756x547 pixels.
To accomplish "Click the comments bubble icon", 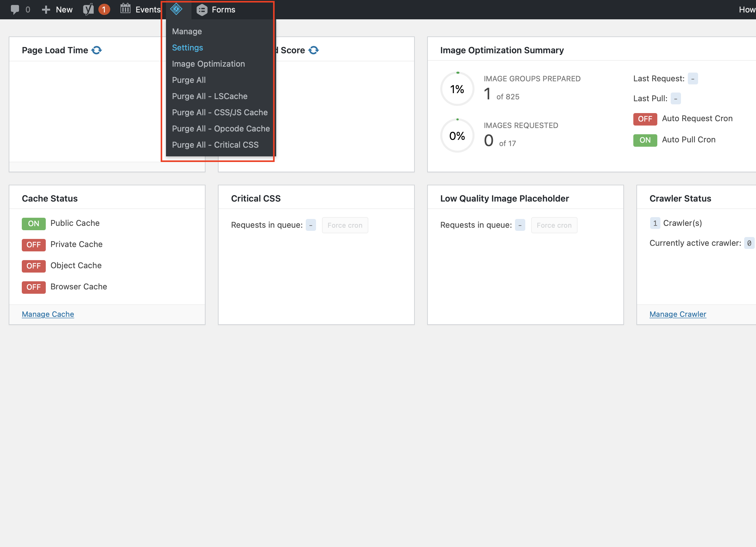I will (x=15, y=9).
